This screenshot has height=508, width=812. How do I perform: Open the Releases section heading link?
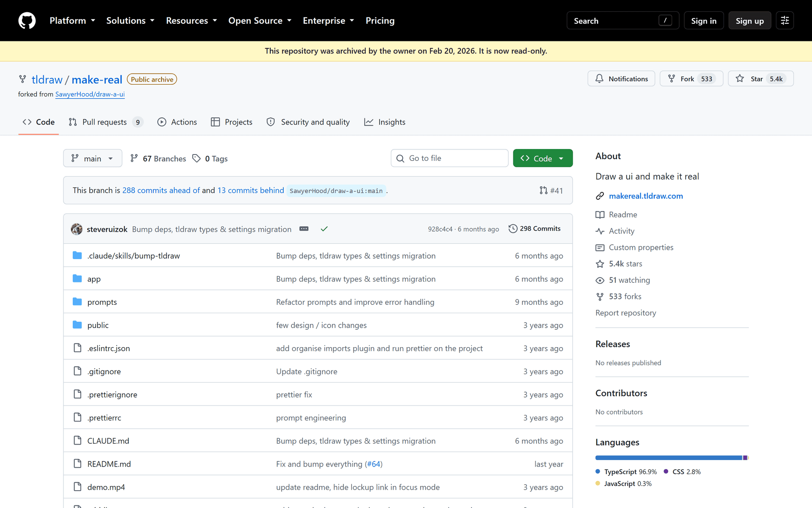pos(613,344)
